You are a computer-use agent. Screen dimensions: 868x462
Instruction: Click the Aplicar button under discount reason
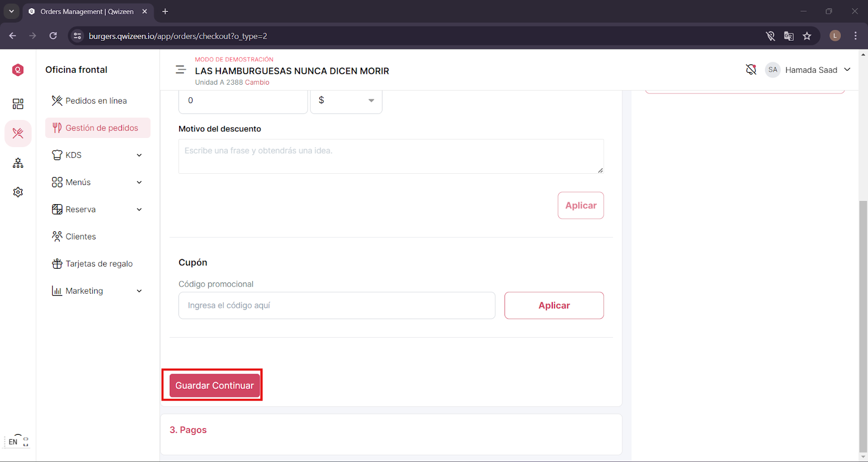(580, 205)
